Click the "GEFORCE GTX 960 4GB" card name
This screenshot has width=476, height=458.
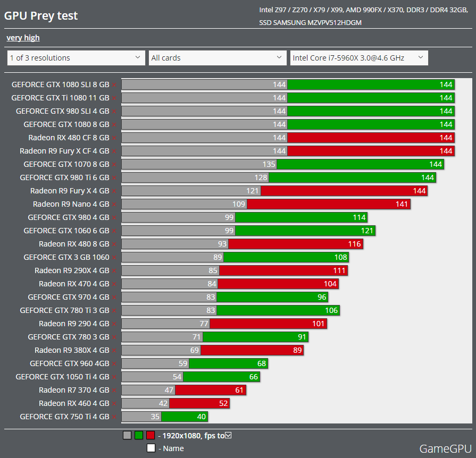(x=70, y=363)
